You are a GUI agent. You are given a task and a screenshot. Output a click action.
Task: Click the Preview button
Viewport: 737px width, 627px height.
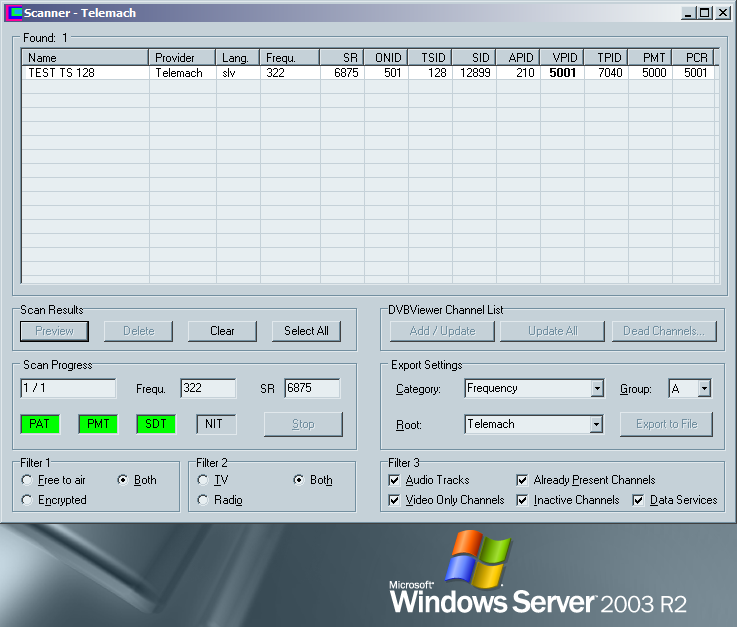click(x=55, y=331)
